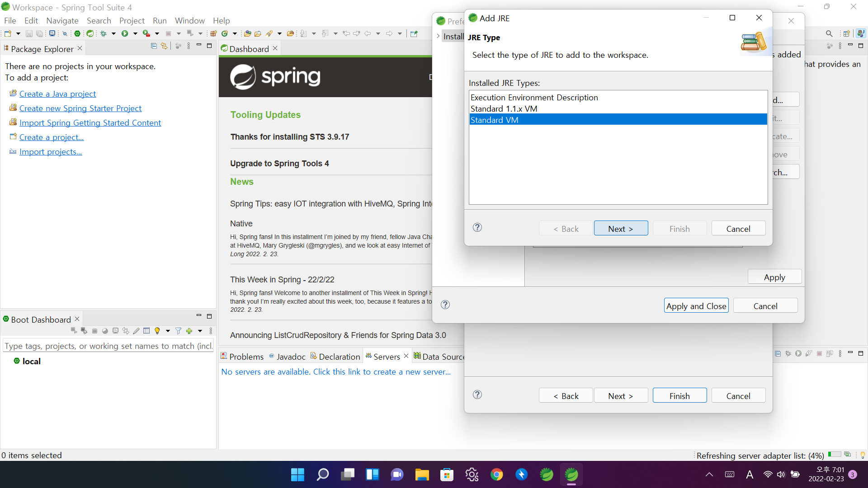
Task: Click the green Run toolbar icon
Action: pos(125,33)
